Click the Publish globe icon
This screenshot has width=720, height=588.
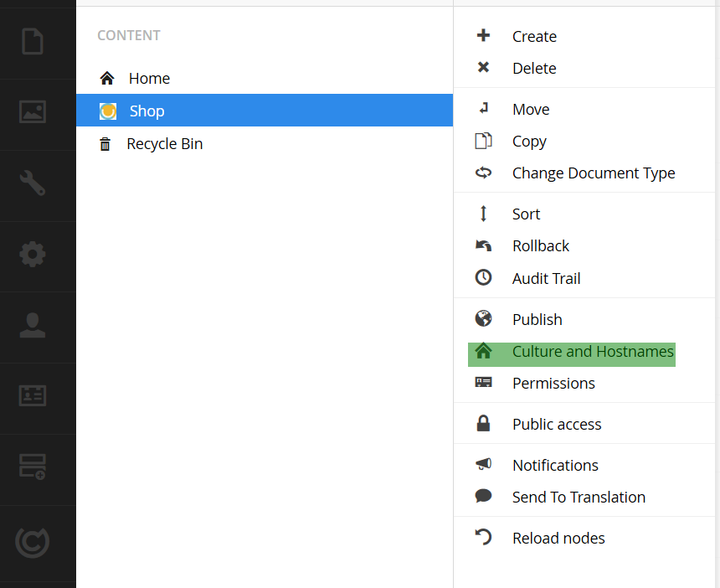tap(484, 319)
